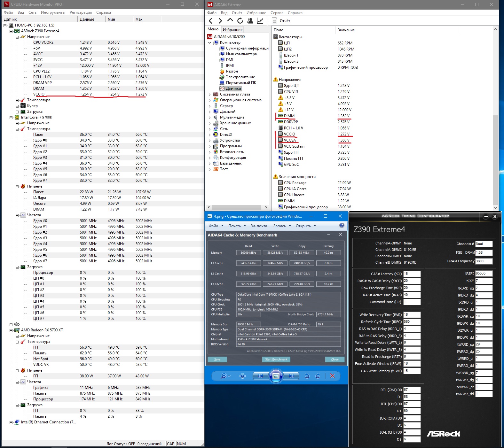
Task: Click the Напряжения warning icon in AIDA64
Action: (x=275, y=79)
